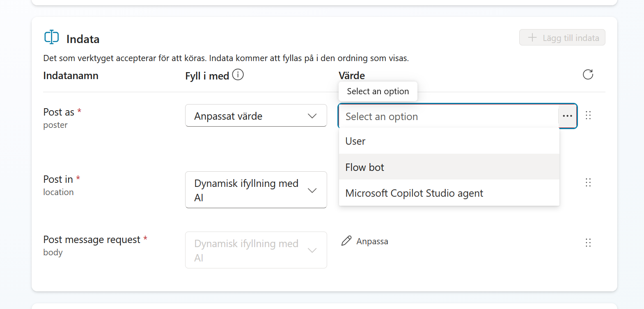644x309 pixels.
Task: Click the Post message request label
Action: click(92, 239)
